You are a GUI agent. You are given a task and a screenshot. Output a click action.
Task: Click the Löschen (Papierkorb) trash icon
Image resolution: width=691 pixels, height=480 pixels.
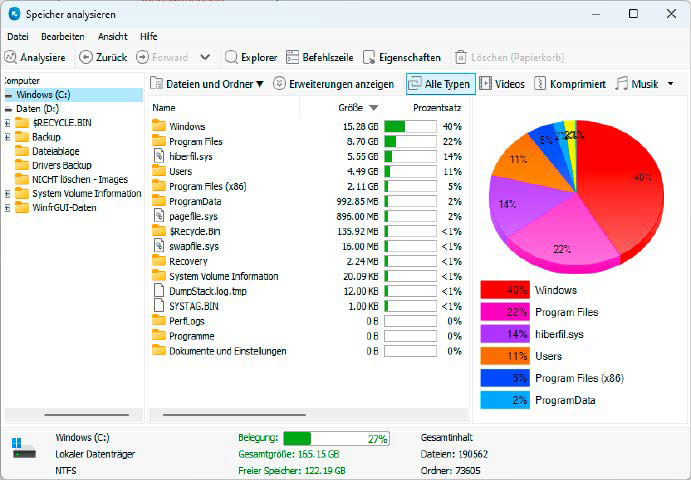[x=461, y=57]
